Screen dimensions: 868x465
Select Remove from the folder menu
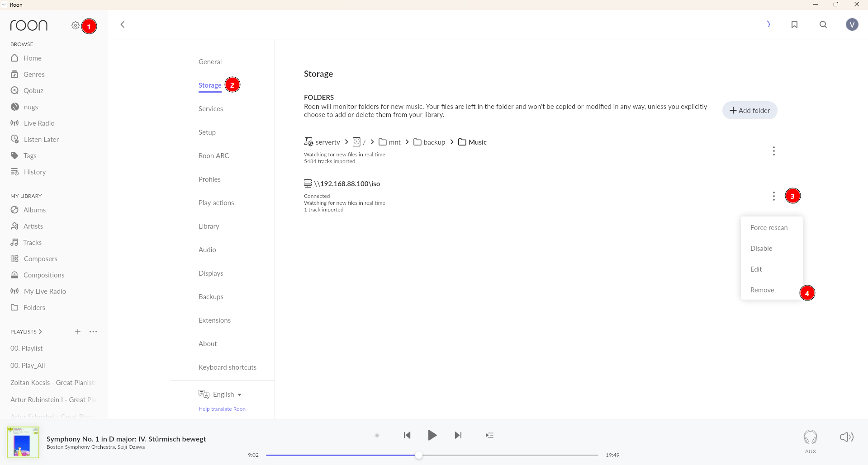[762, 290]
